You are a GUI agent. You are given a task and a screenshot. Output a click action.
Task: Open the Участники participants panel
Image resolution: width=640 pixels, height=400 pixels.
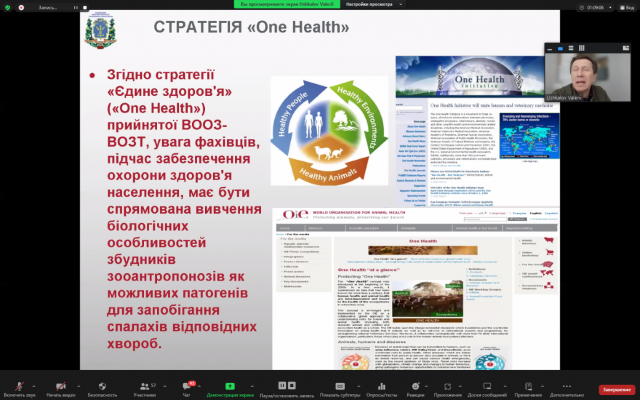pos(144,386)
